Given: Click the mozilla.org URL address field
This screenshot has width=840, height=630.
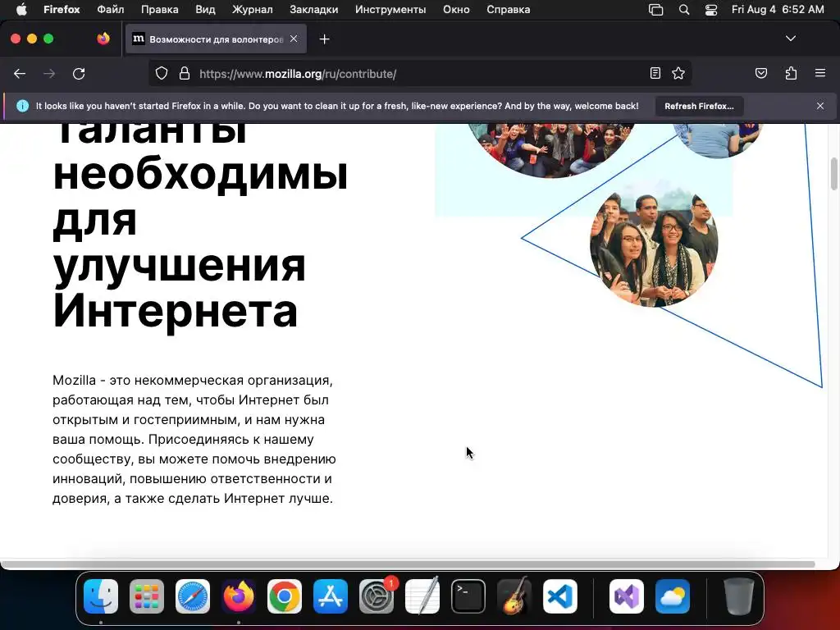Looking at the screenshot, I should click(x=419, y=74).
